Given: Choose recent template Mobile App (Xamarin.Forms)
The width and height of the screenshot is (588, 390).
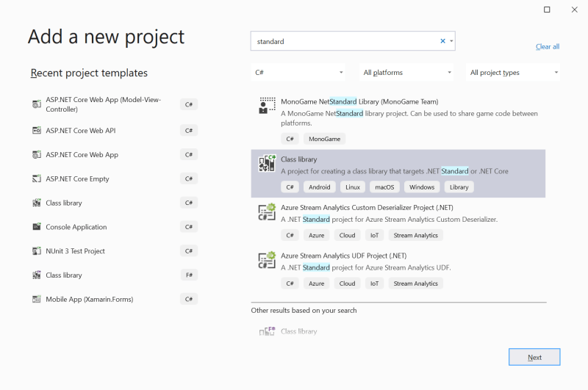Looking at the screenshot, I should click(x=115, y=299).
